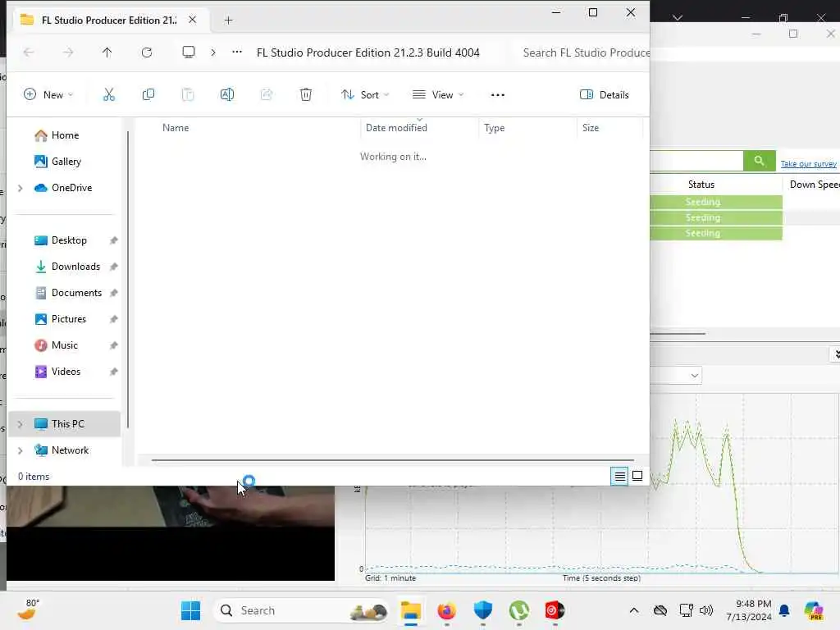Click the Delete trash icon
Image resolution: width=840 pixels, height=630 pixels.
306,95
